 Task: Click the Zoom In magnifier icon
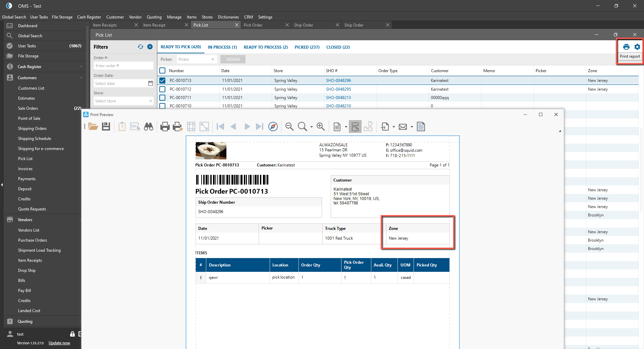tap(321, 127)
